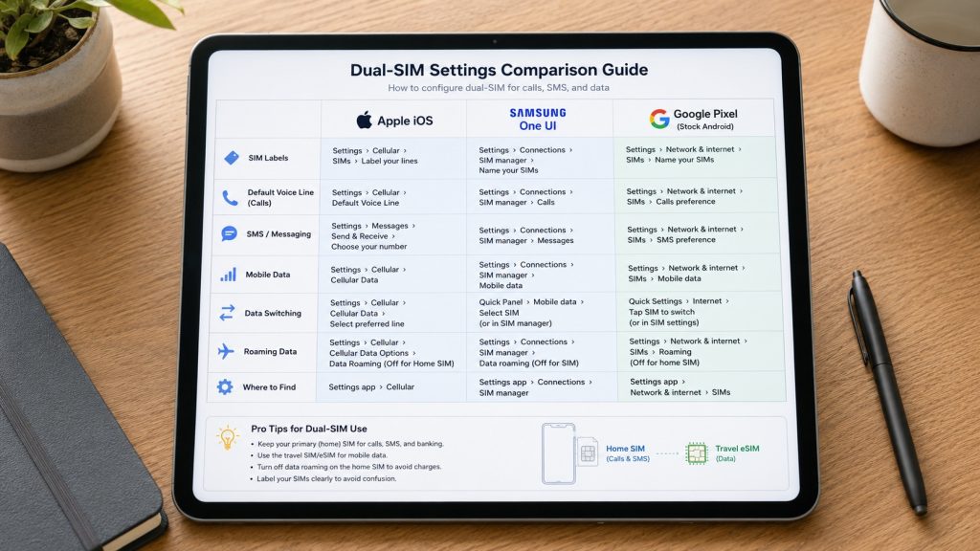Click the Apple logo in header
Image resolution: width=980 pixels, height=551 pixels.
point(364,120)
